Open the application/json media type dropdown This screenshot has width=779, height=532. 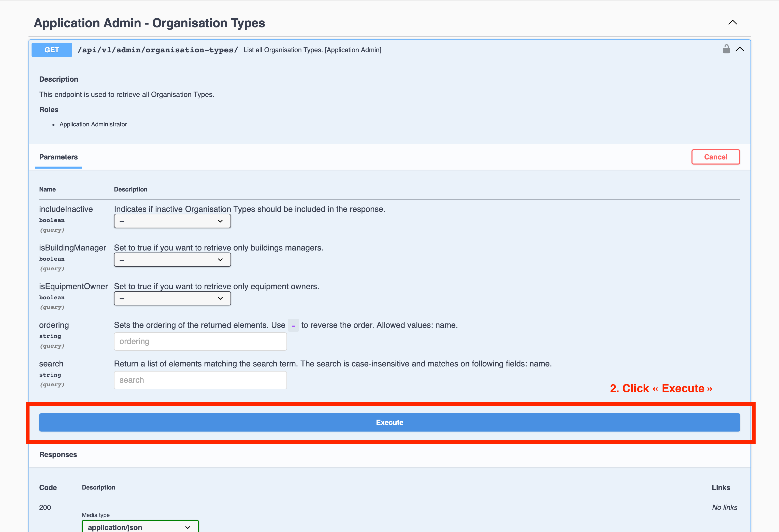tap(140, 527)
